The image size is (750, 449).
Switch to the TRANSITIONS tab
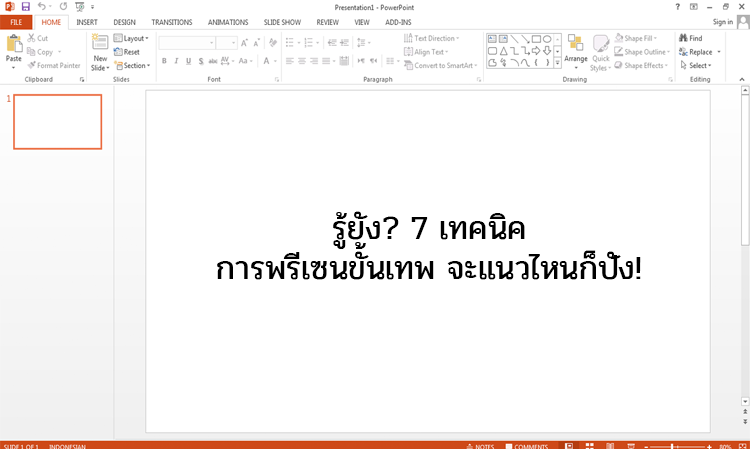pyautogui.click(x=172, y=22)
